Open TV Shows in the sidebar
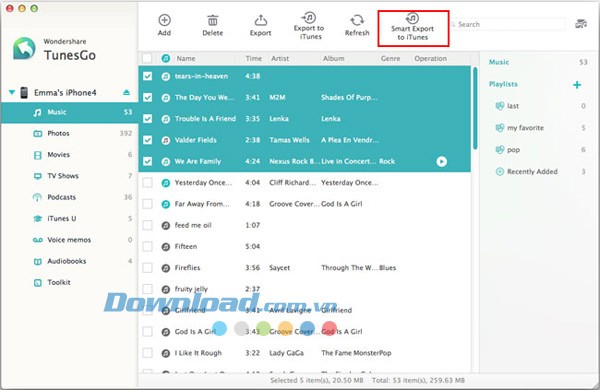Image resolution: width=600 pixels, height=390 pixels. point(69,176)
